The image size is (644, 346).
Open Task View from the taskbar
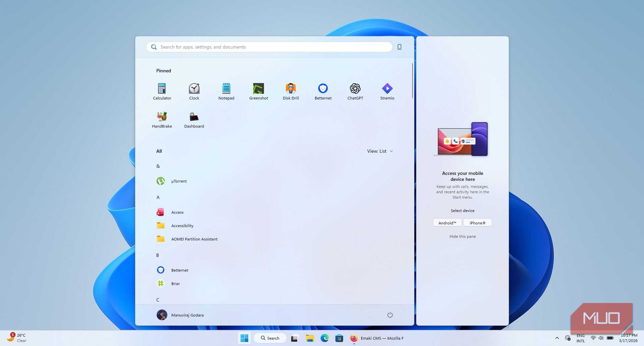click(294, 338)
